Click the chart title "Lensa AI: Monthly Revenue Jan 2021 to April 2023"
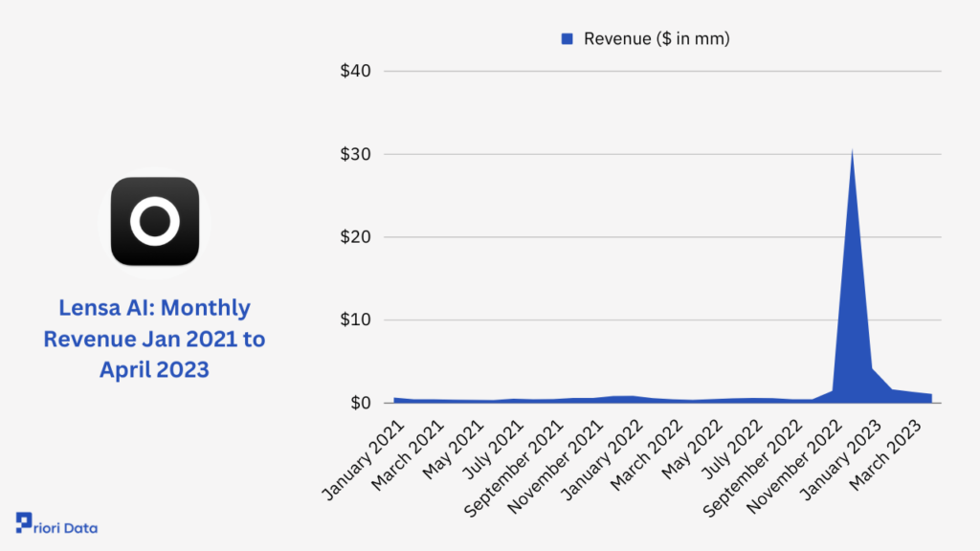 click(x=154, y=339)
